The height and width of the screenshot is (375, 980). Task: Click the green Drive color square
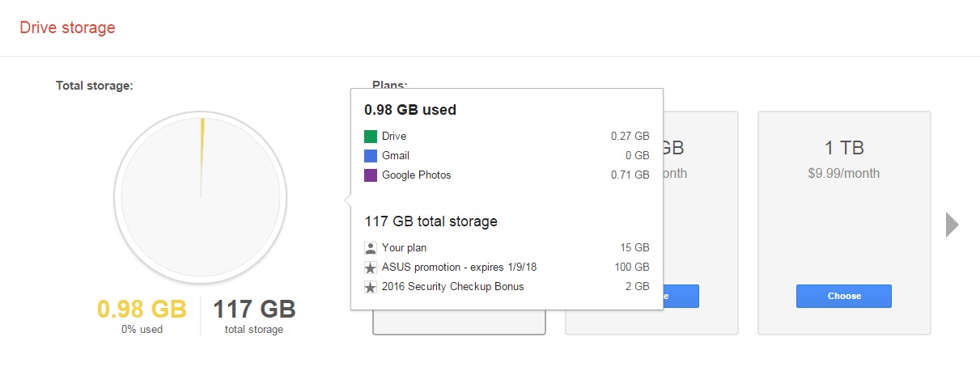[x=371, y=136]
